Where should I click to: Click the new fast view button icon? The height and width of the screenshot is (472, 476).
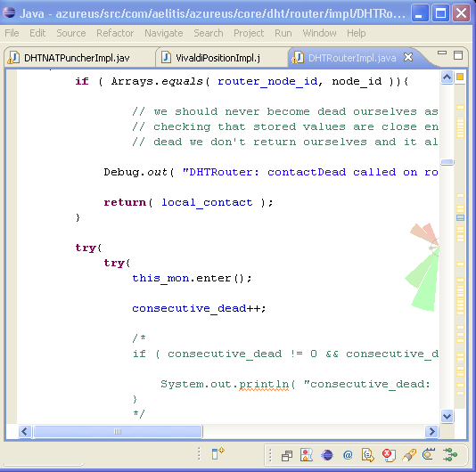click(217, 454)
